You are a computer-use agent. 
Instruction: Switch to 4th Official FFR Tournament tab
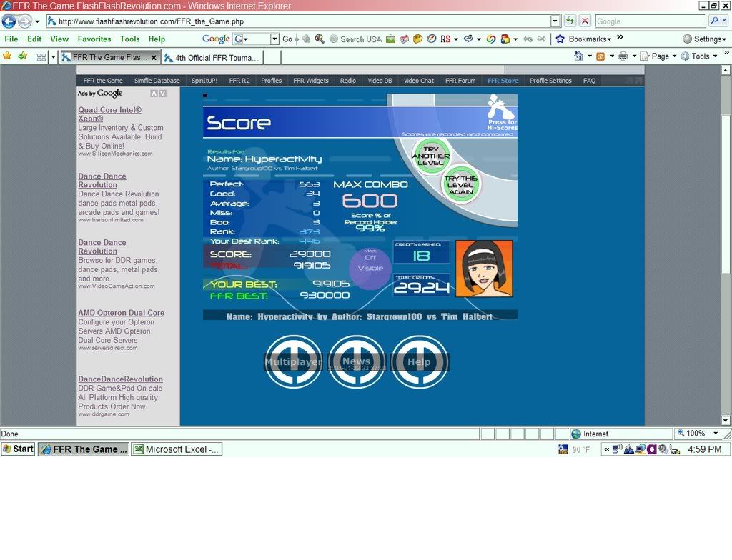(212, 57)
